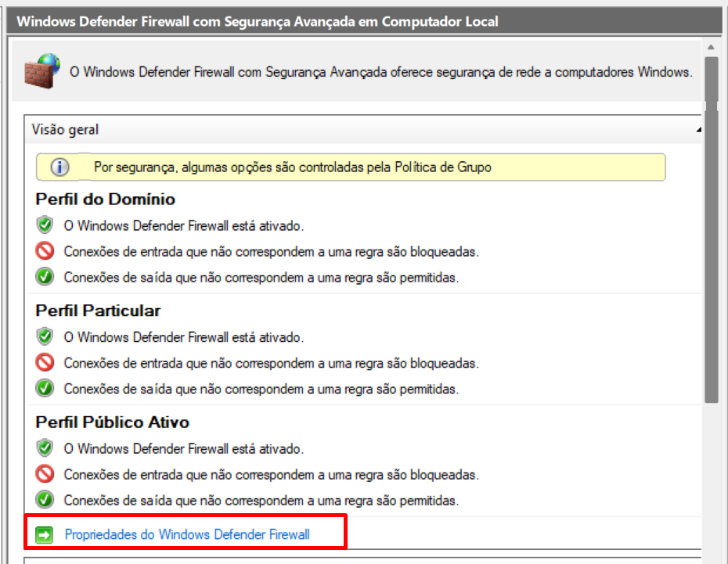Click entrada bloqueadas text under Perfil do Domínio
Screen dimensions: 728x564
point(271,252)
